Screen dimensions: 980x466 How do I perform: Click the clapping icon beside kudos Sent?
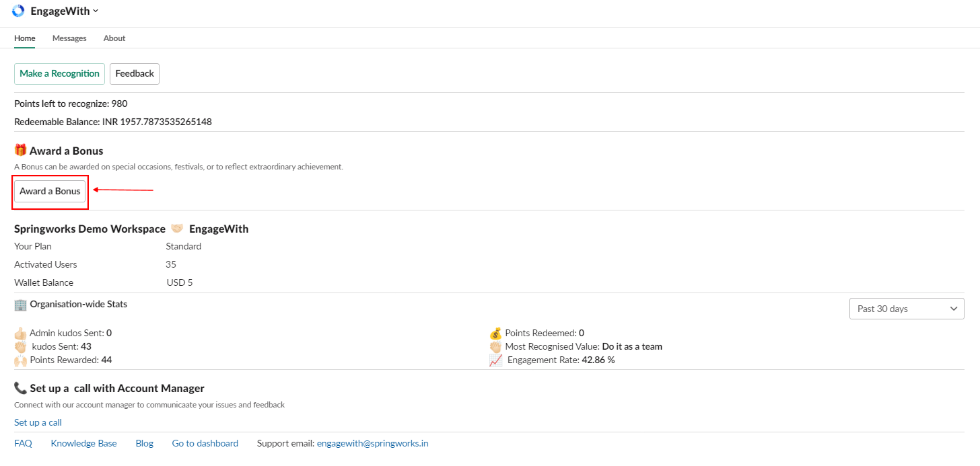pos(20,347)
